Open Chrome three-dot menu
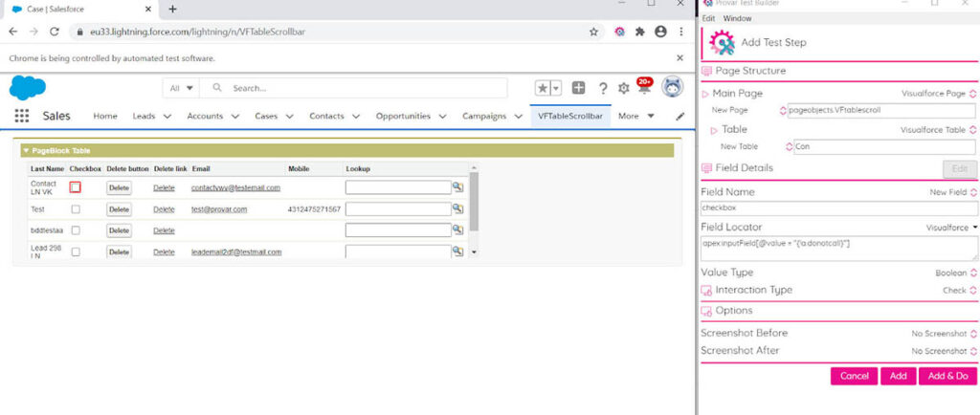Image resolution: width=980 pixels, height=415 pixels. [680, 32]
